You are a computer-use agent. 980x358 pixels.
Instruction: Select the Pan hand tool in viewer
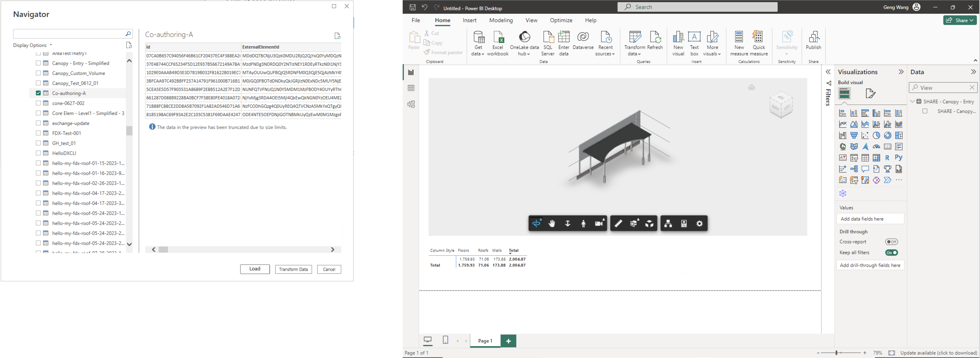552,223
